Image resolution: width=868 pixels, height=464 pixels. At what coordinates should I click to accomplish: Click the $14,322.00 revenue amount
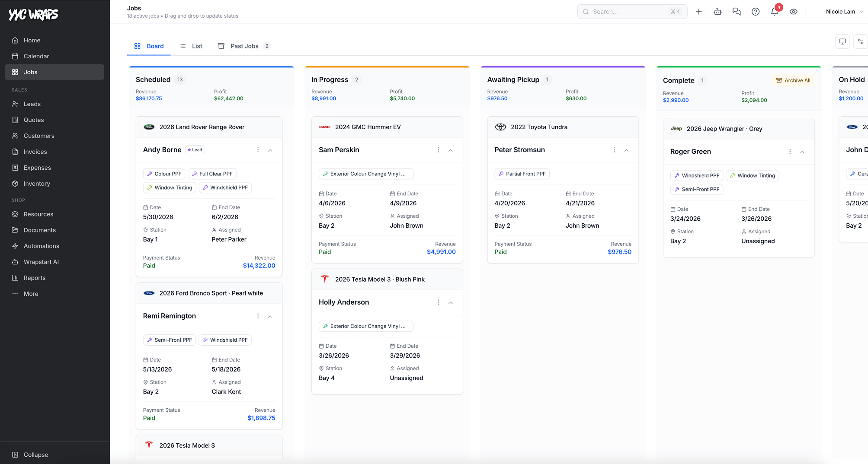point(259,266)
